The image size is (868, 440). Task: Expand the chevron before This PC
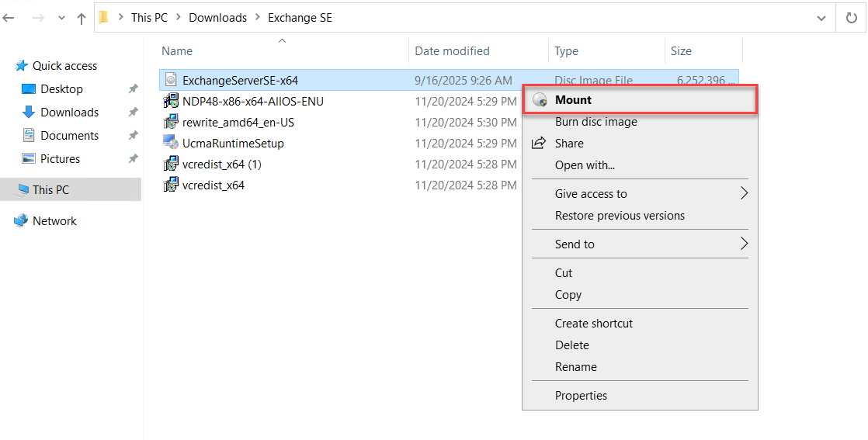point(120,17)
